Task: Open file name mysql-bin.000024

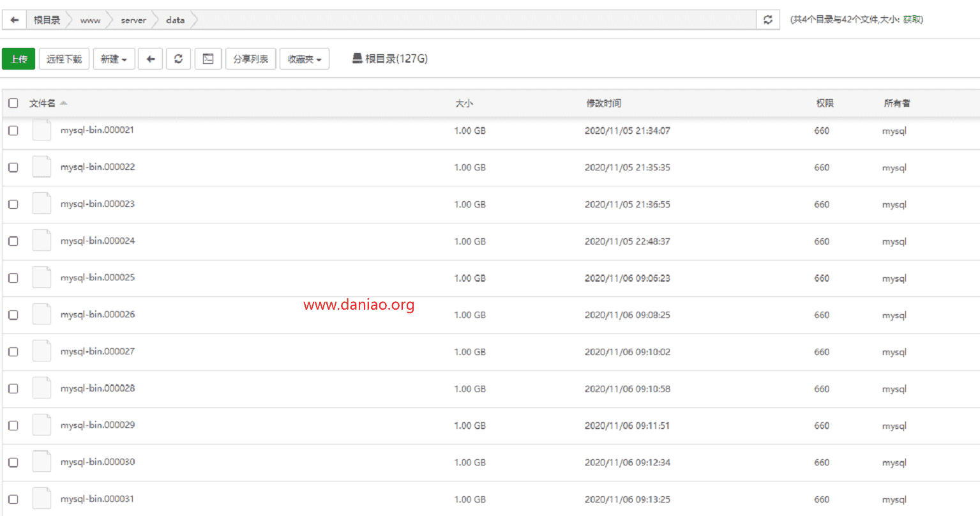Action: click(x=98, y=241)
